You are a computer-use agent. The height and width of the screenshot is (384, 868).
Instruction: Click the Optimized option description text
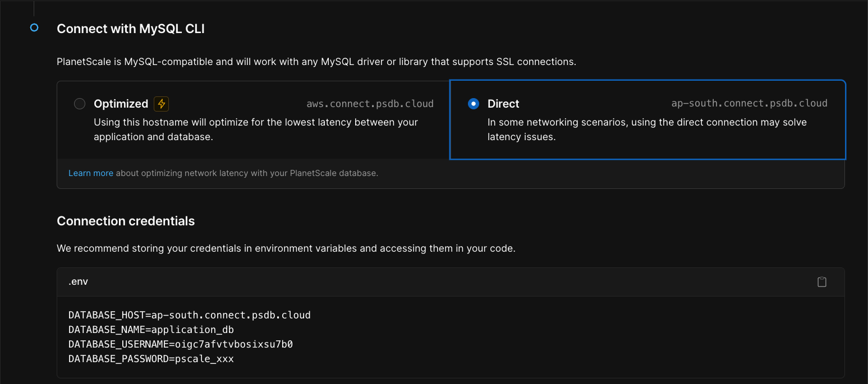coord(256,129)
